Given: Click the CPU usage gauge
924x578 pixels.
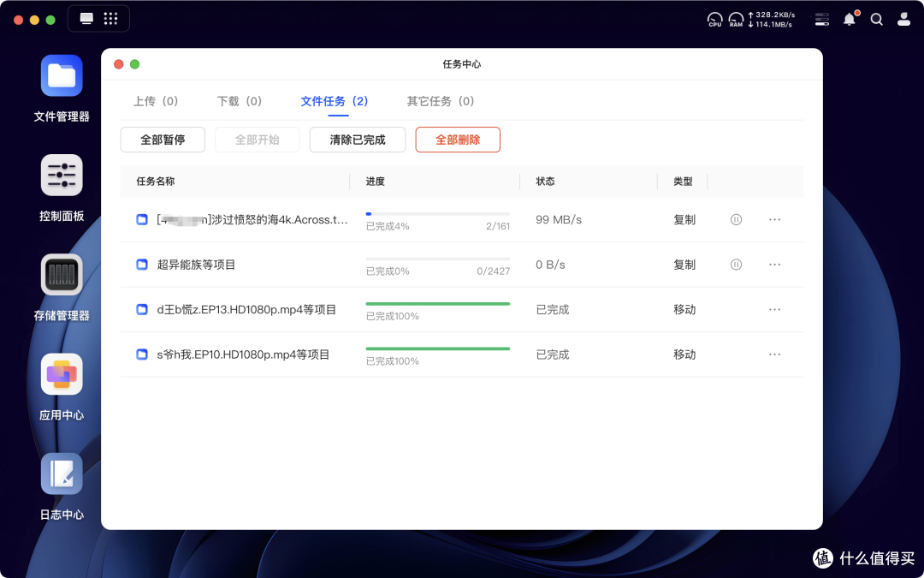Looking at the screenshot, I should click(714, 20).
